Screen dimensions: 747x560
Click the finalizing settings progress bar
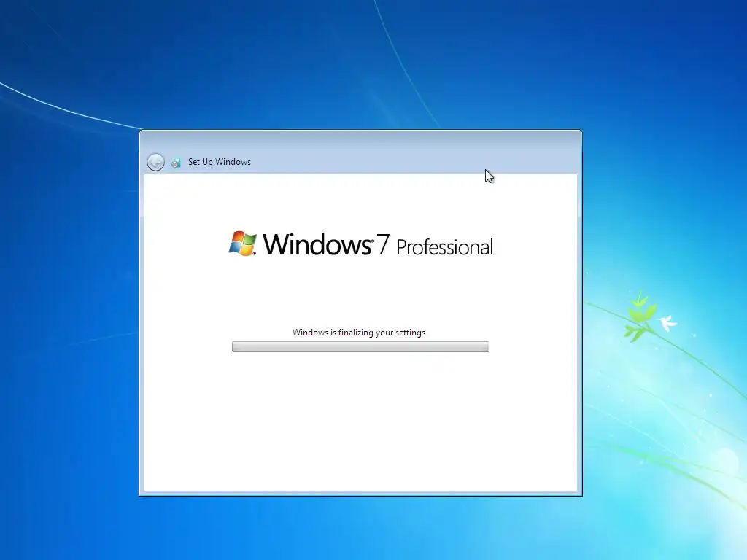(360, 346)
